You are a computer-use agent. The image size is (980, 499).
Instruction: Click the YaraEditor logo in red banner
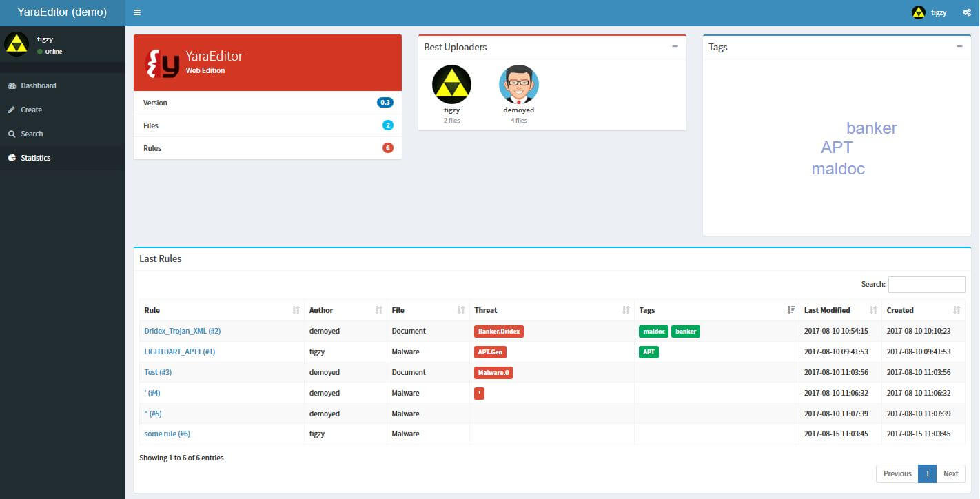click(x=163, y=63)
